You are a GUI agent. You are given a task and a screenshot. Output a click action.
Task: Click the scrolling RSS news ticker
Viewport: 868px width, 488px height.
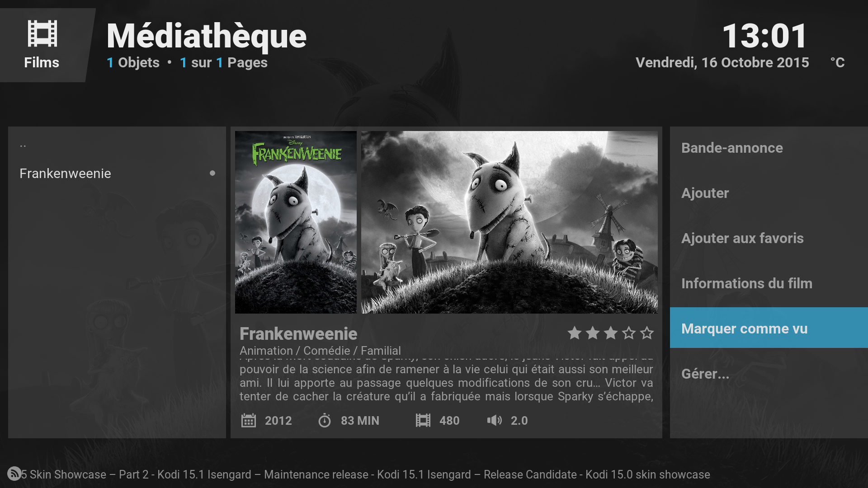365,474
